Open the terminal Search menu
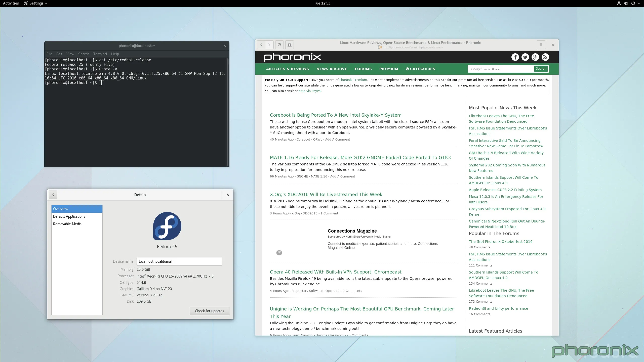This screenshot has height=362, width=644. click(x=84, y=54)
